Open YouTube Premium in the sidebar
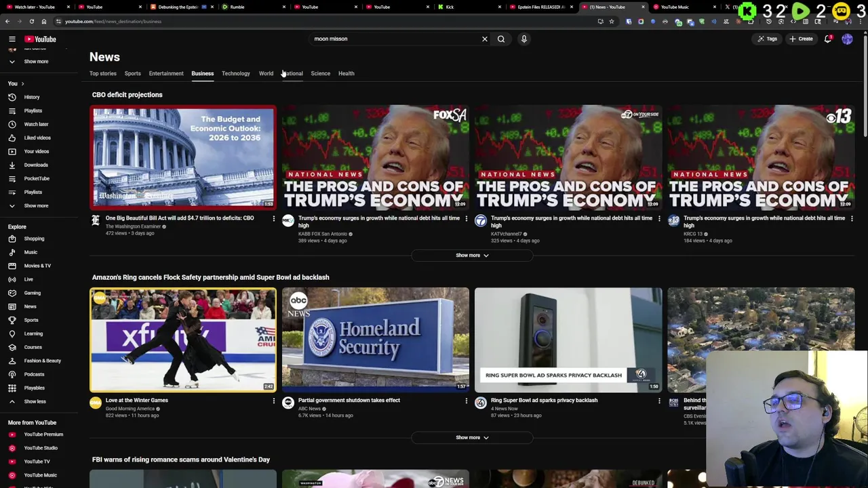The image size is (868, 488). click(x=43, y=434)
